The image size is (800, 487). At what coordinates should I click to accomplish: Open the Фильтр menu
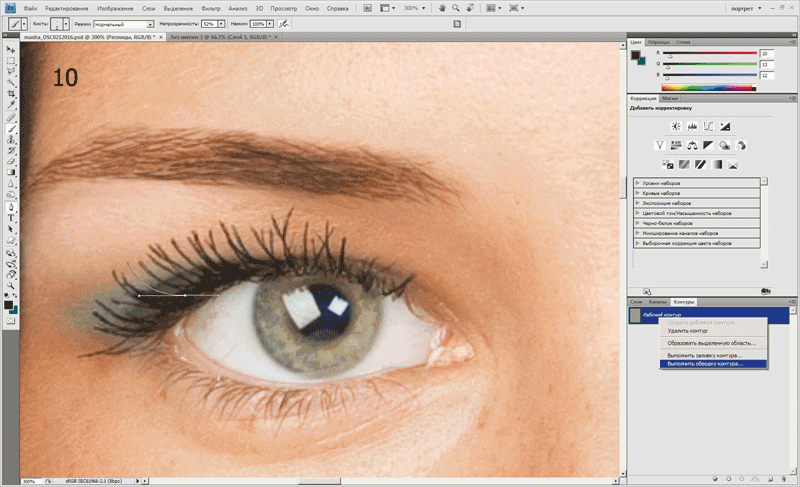tap(210, 7)
